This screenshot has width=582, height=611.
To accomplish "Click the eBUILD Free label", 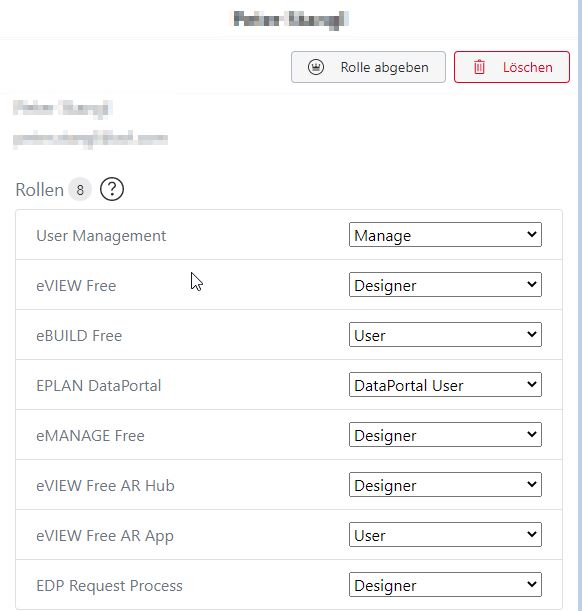I will click(79, 336).
